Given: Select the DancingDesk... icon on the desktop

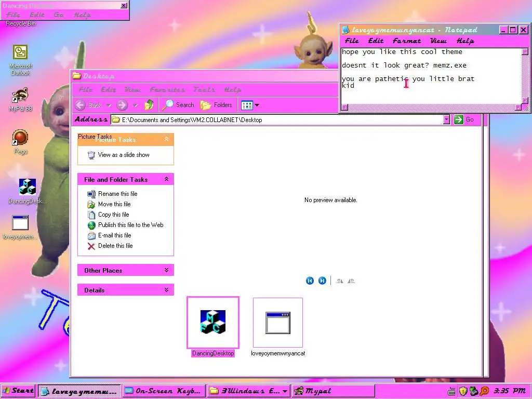Looking at the screenshot, I should [x=27, y=191].
